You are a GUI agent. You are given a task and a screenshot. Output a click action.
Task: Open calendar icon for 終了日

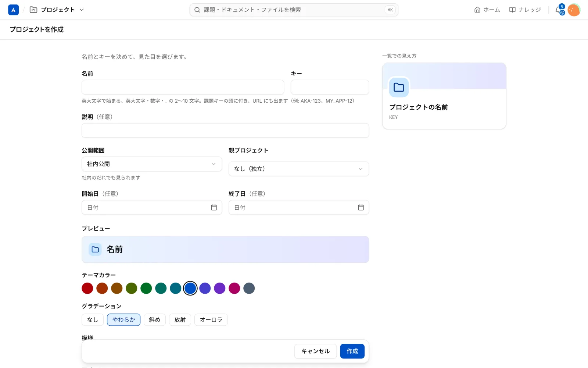coord(361,208)
